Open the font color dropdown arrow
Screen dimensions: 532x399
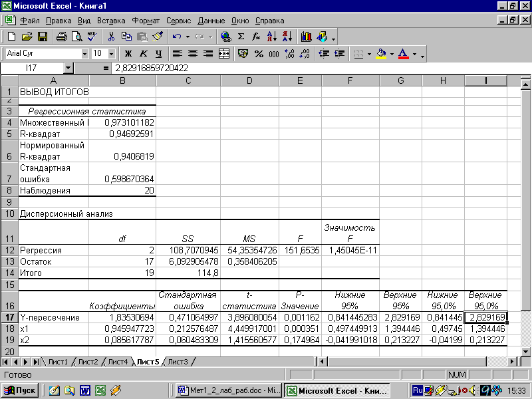(414, 54)
